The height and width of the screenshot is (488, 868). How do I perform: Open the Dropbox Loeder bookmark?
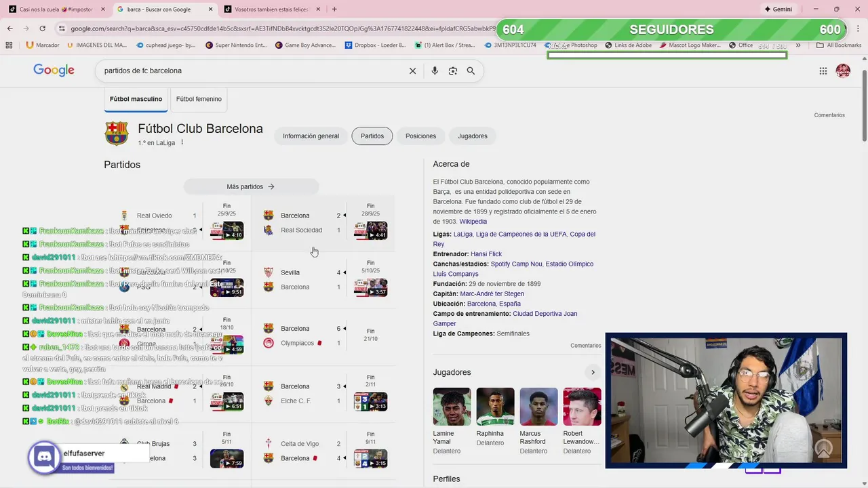[375, 45]
